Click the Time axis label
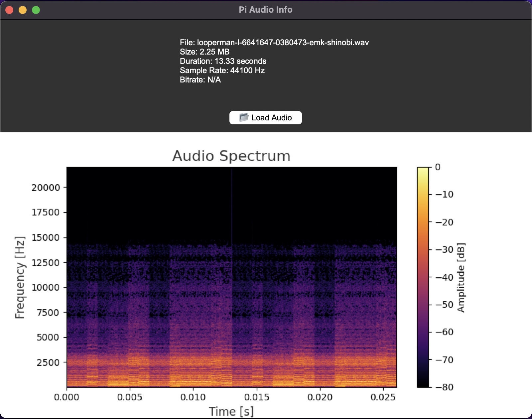 tap(232, 411)
